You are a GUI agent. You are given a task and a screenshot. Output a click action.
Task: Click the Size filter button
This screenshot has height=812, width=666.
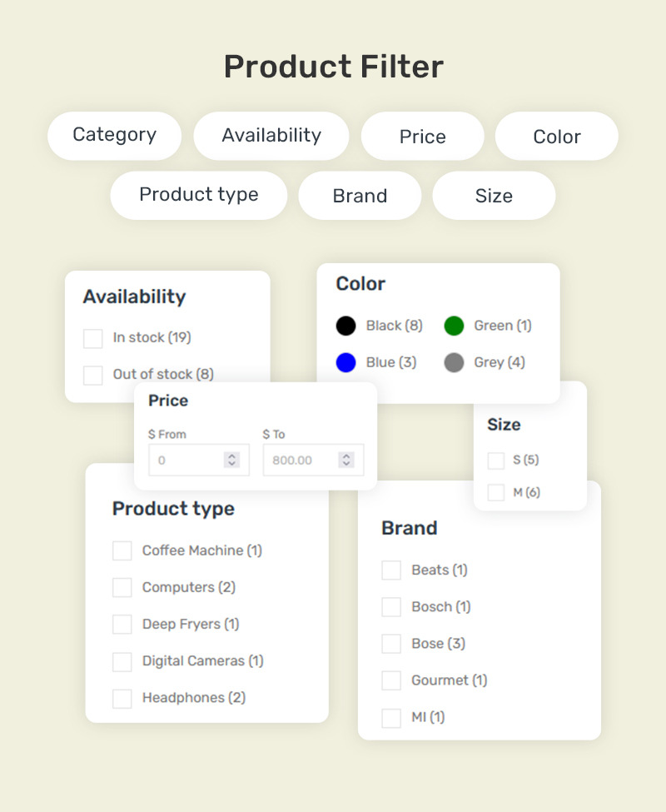[x=494, y=195]
